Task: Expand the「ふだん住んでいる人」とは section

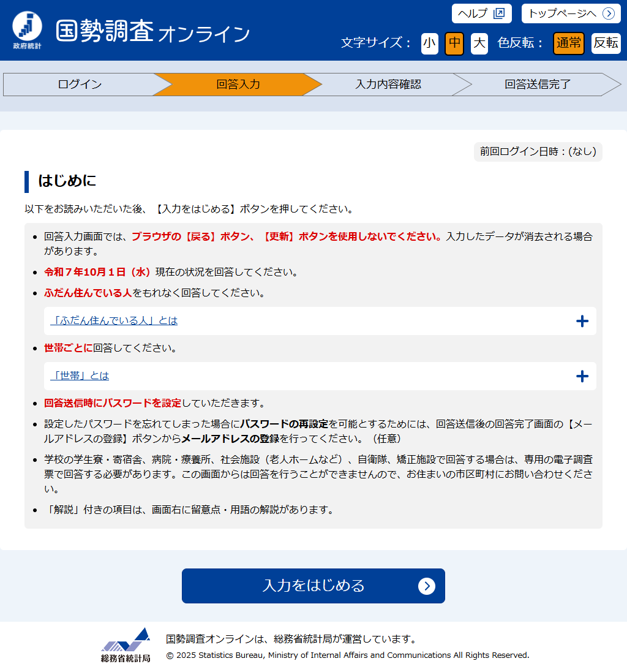Action: 115,321
